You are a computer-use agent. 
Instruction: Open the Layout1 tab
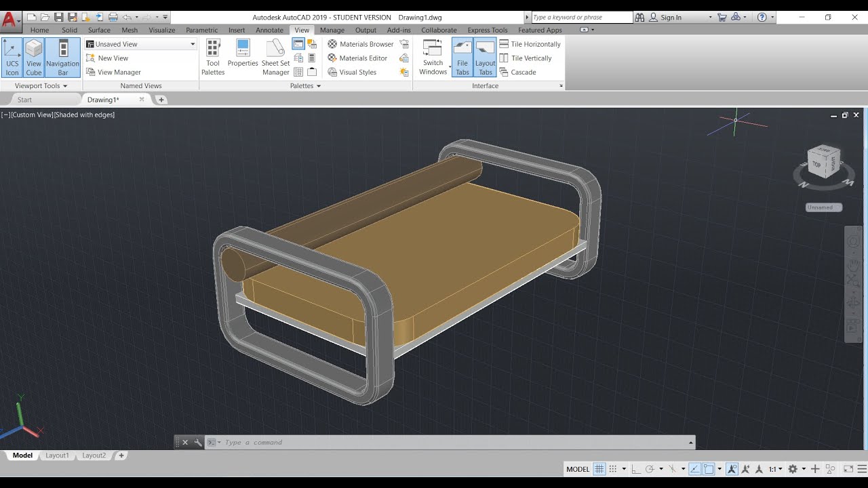click(x=57, y=455)
